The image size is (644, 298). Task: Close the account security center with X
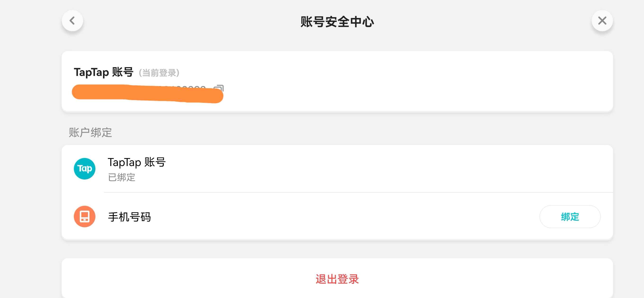tap(602, 21)
